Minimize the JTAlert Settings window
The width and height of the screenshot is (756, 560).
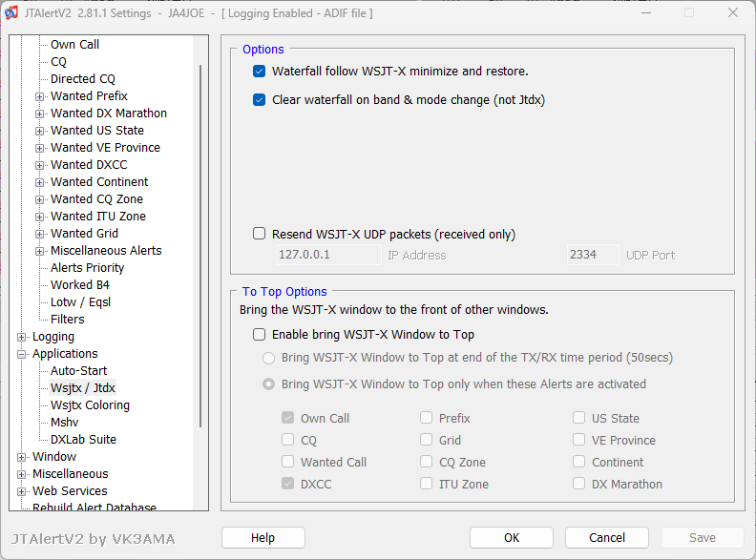pos(646,13)
